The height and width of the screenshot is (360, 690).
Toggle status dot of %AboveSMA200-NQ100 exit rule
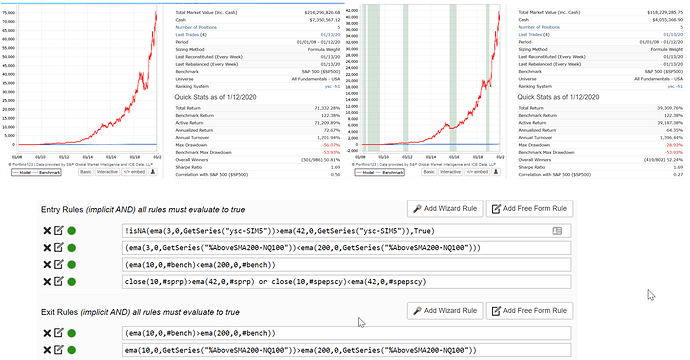(x=71, y=350)
